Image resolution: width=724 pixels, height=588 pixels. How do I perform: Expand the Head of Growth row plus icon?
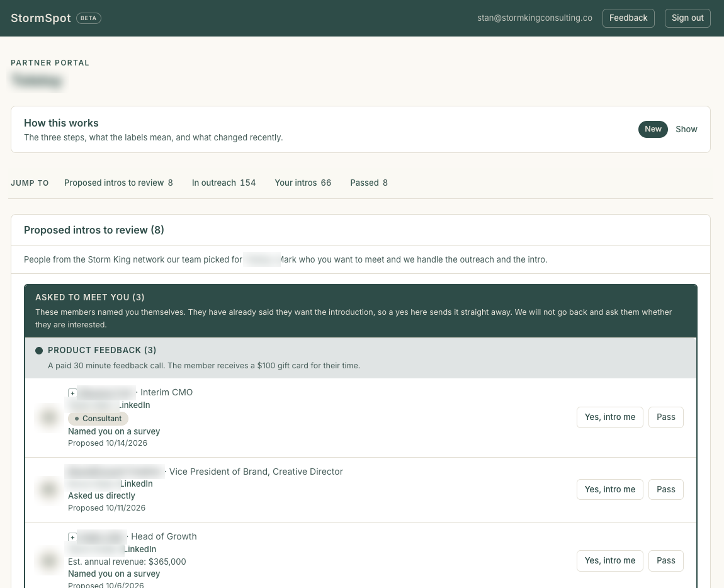[72, 537]
